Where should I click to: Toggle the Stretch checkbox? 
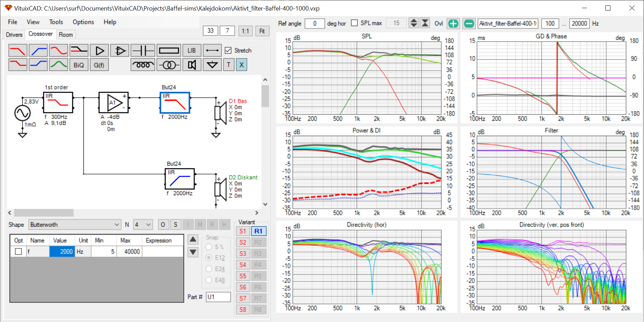pos(228,50)
